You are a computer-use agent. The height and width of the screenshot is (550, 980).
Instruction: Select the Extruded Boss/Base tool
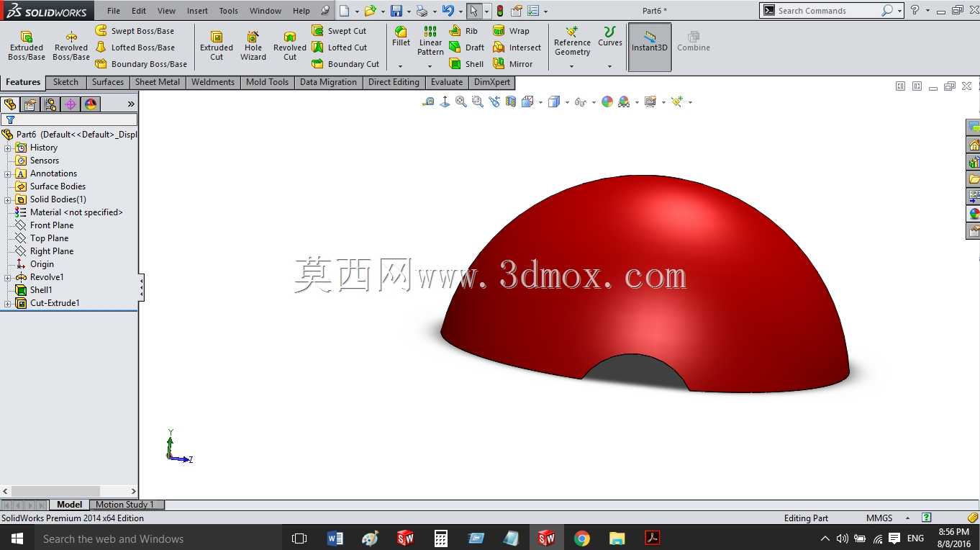(27, 46)
